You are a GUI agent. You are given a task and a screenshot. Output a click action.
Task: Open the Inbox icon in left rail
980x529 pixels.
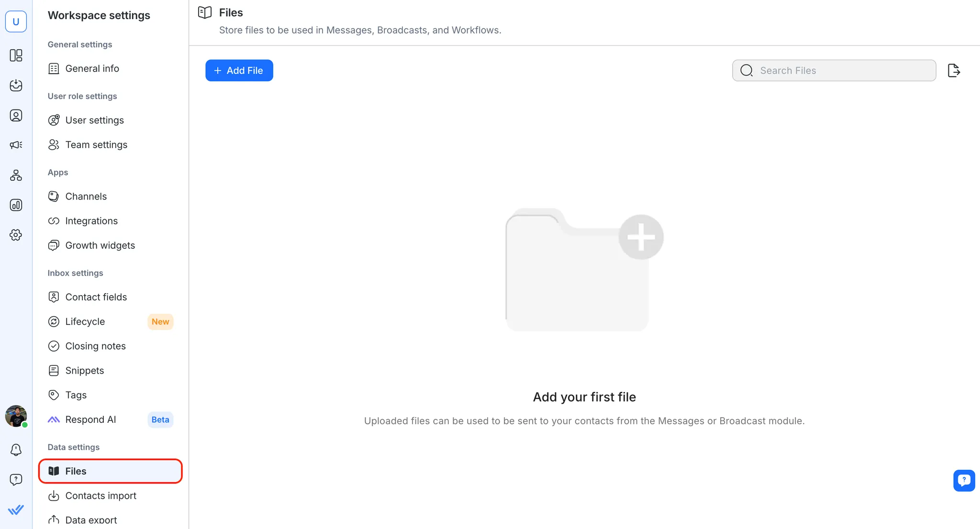pos(16,86)
